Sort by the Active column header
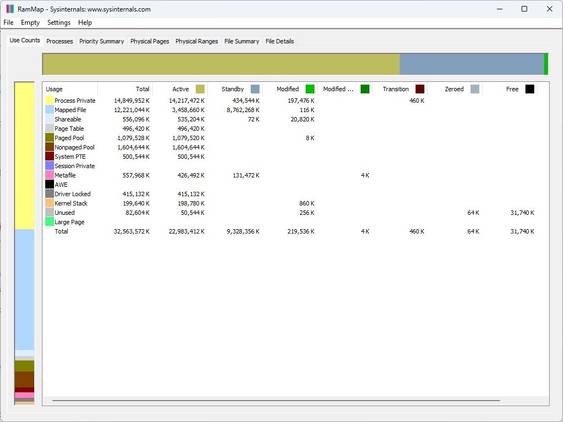 tap(180, 89)
